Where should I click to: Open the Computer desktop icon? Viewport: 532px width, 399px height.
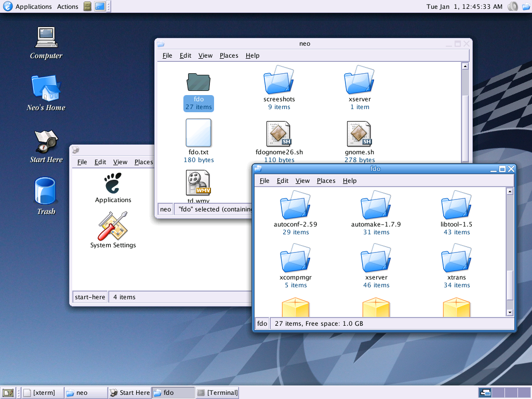tap(46, 37)
